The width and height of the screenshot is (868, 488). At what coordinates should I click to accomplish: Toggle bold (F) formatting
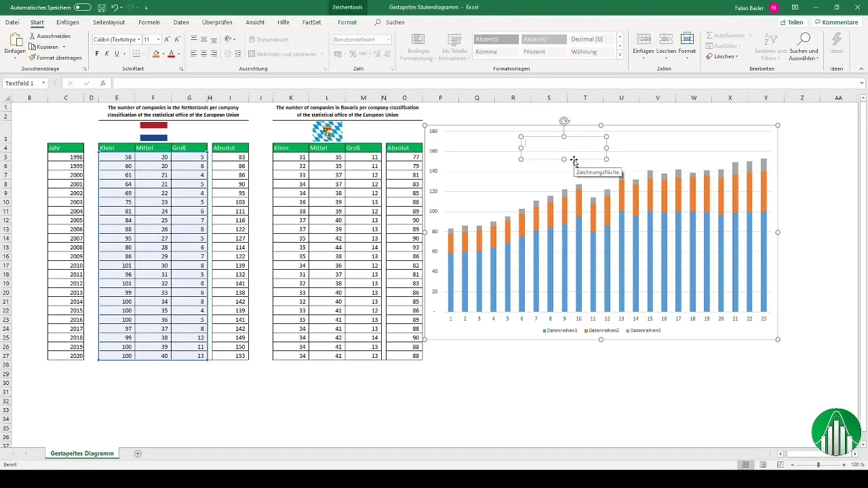(x=97, y=54)
